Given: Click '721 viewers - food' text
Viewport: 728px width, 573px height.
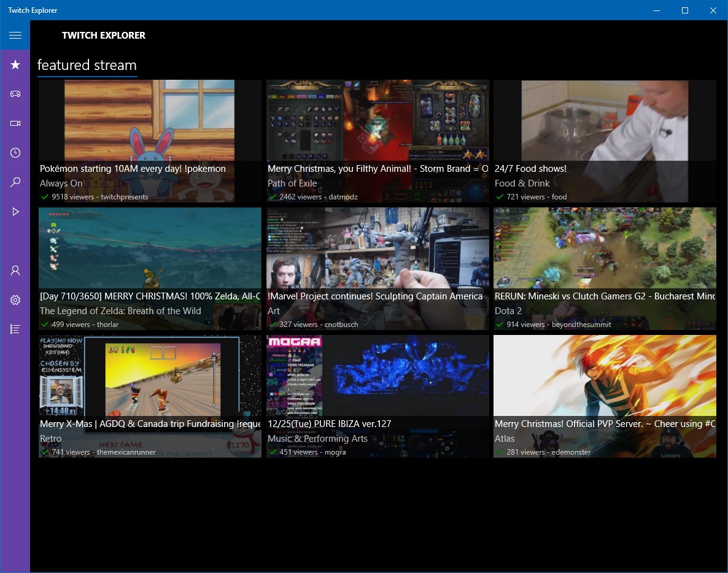Looking at the screenshot, I should coord(536,197).
